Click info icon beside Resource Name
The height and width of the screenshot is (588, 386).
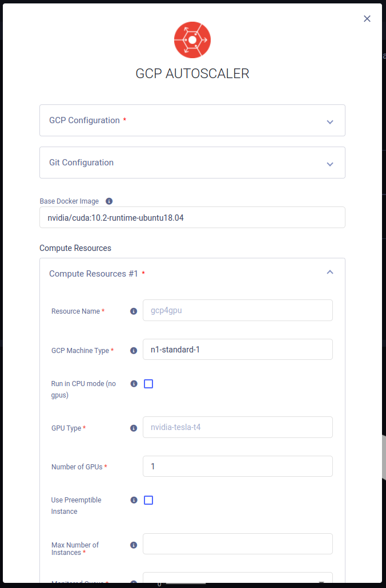133,311
